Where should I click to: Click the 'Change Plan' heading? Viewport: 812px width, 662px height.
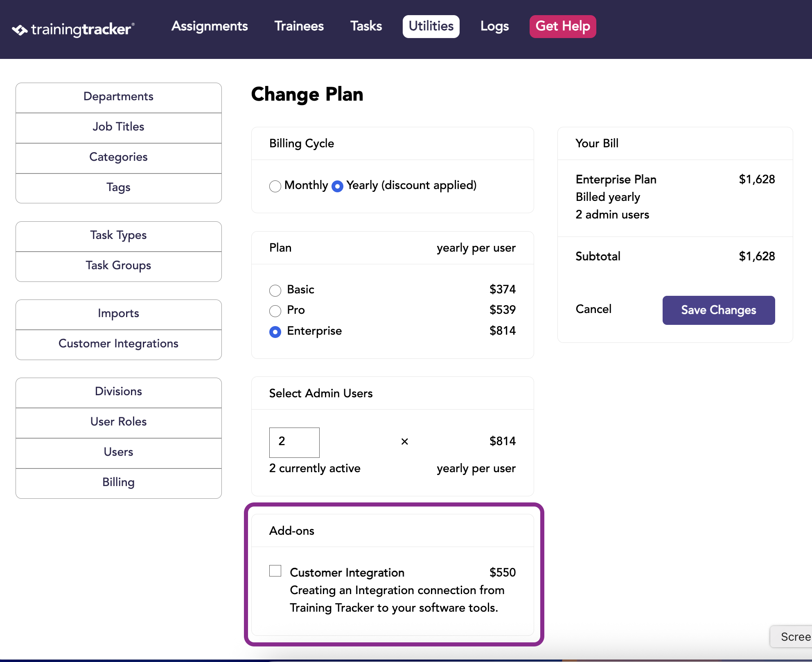coord(307,95)
